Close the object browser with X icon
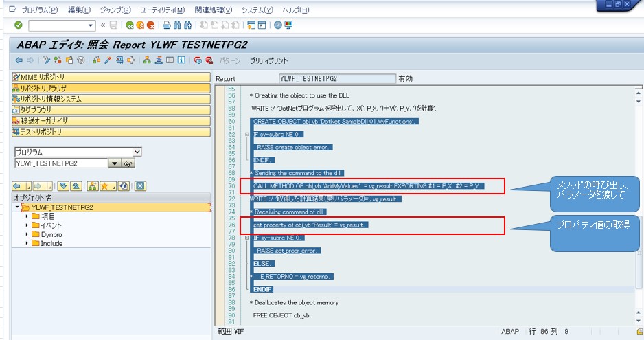This screenshot has height=340, width=644. 140,186
